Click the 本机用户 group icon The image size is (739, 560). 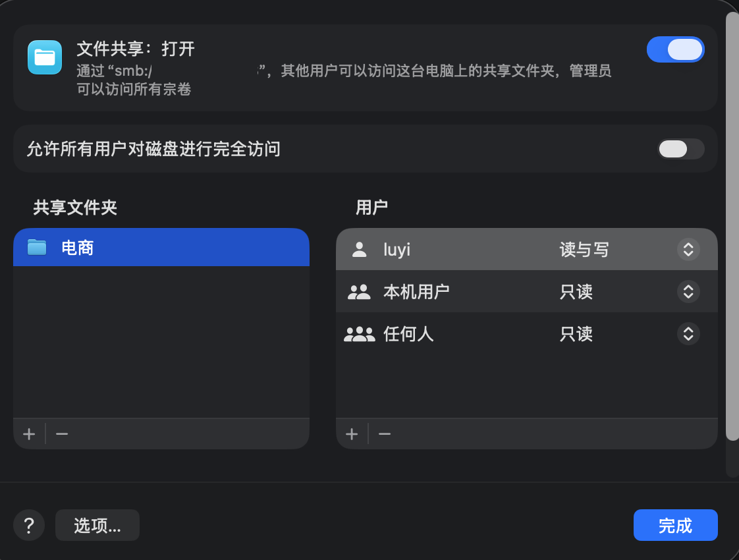pyautogui.click(x=359, y=292)
